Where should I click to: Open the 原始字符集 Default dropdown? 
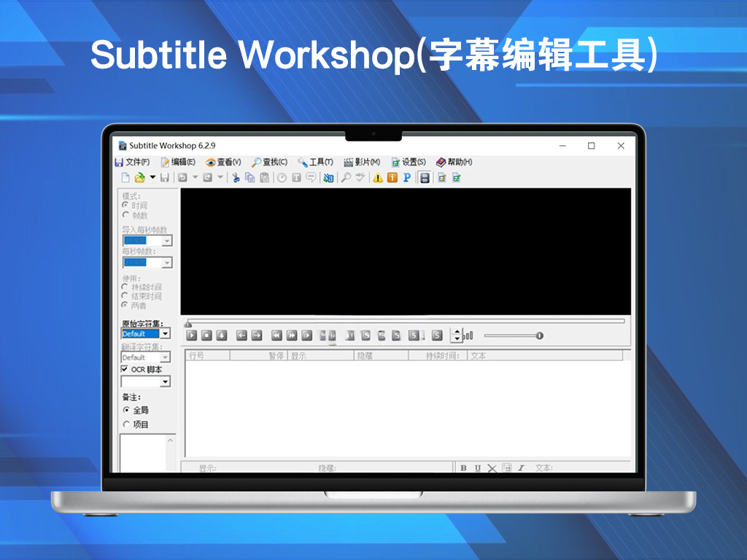click(x=166, y=333)
